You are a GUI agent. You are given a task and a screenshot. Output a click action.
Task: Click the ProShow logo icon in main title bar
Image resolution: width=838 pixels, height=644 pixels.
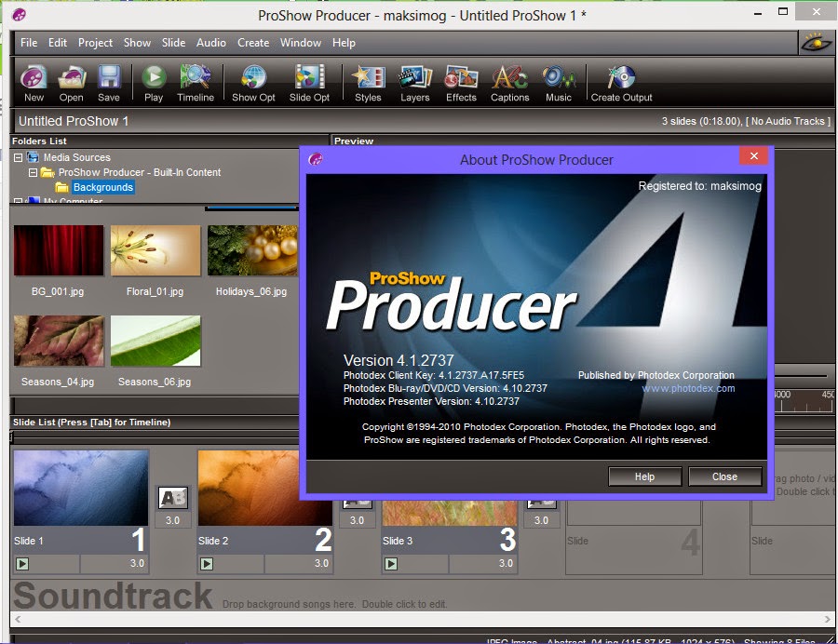[19, 14]
